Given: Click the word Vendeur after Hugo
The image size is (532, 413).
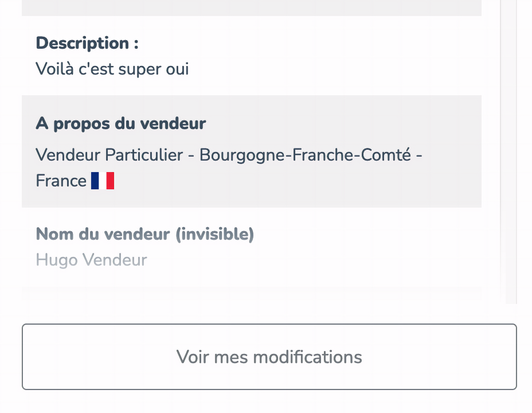Looking at the screenshot, I should click(115, 260).
